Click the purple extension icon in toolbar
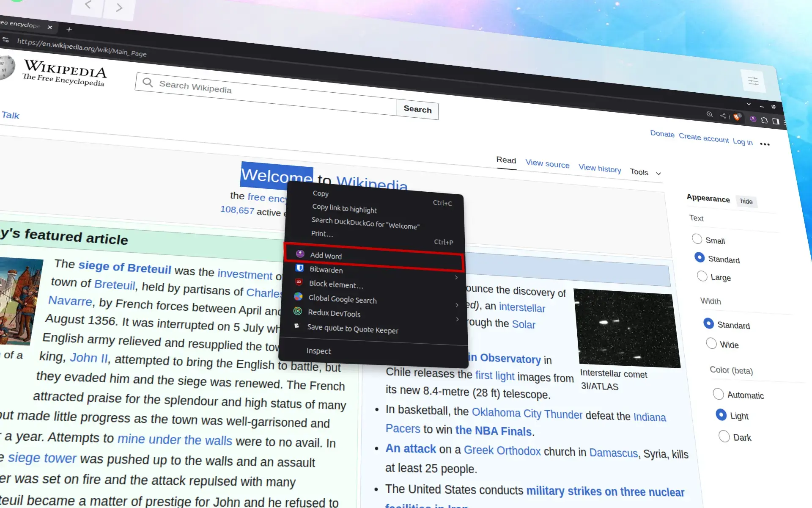The height and width of the screenshot is (508, 812). 753,119
